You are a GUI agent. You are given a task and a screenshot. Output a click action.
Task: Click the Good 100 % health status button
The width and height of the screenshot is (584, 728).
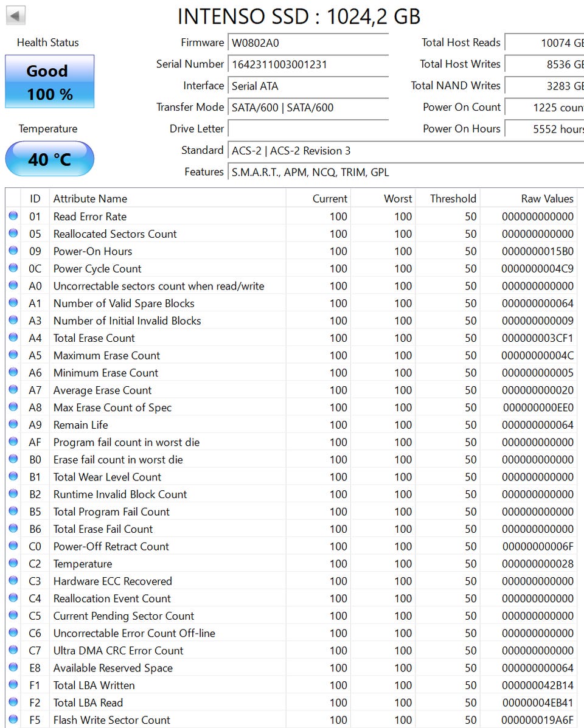(50, 81)
